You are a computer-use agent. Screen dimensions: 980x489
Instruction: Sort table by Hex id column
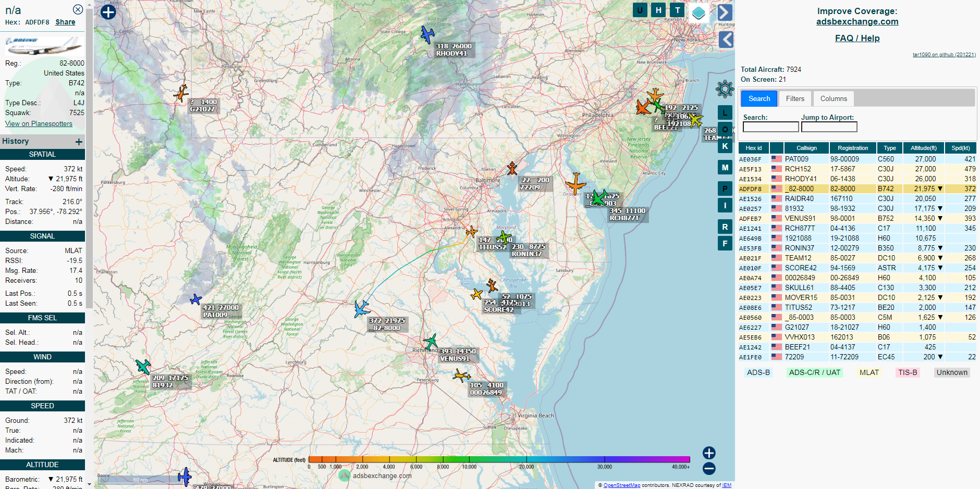coord(753,148)
